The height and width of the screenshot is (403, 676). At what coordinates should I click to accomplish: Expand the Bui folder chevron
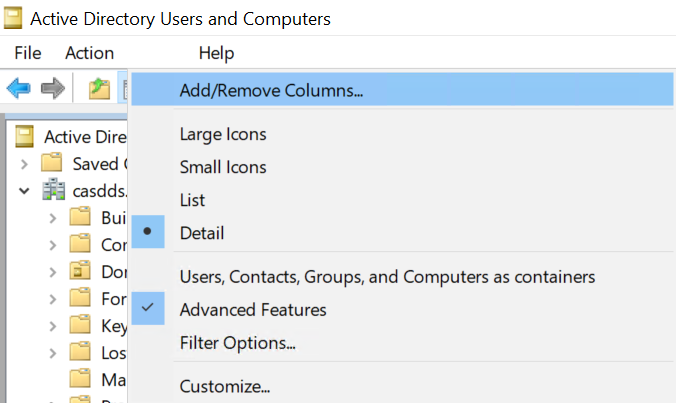click(53, 218)
